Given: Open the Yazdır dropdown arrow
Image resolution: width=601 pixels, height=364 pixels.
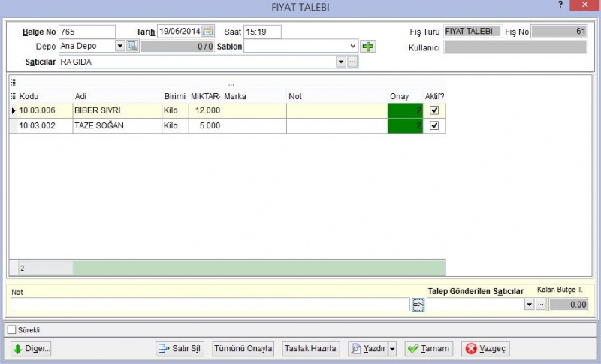Looking at the screenshot, I should point(392,349).
